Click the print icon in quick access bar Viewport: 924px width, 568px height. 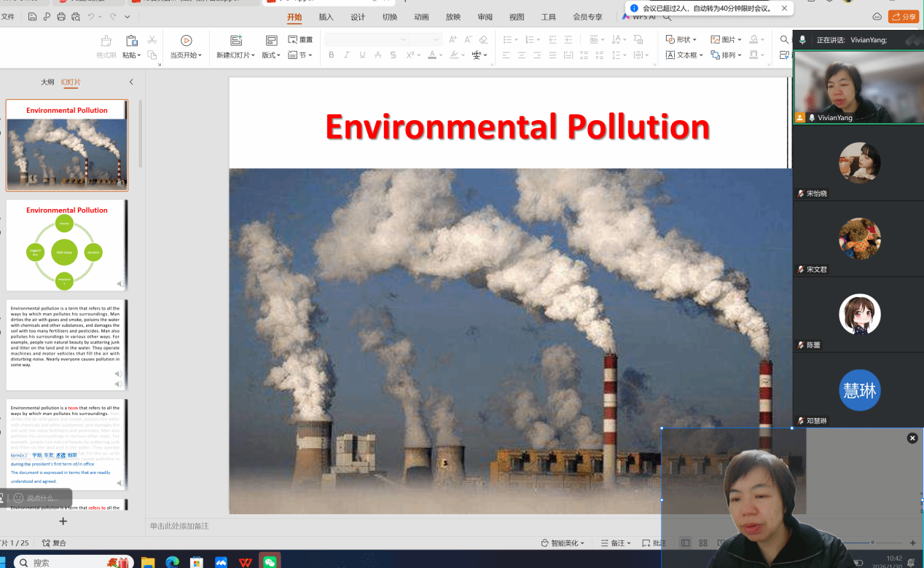tap(61, 17)
